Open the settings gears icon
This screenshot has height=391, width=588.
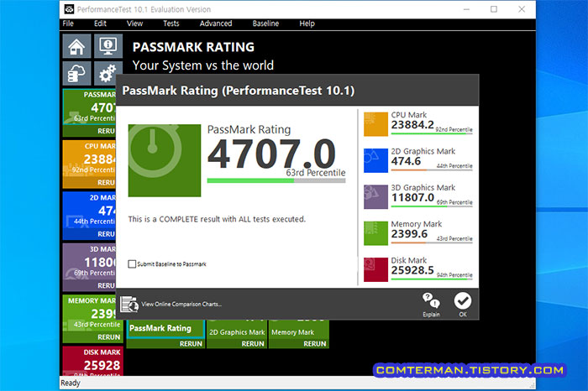(x=108, y=73)
